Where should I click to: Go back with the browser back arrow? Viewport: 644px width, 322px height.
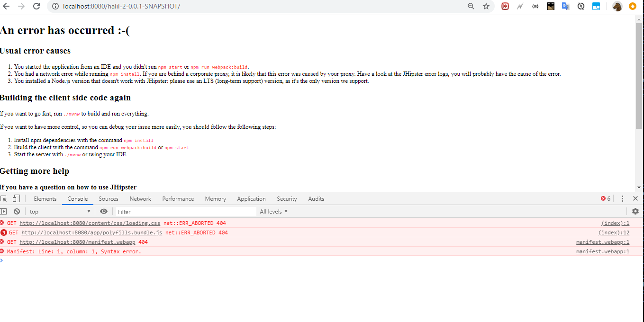[6, 6]
